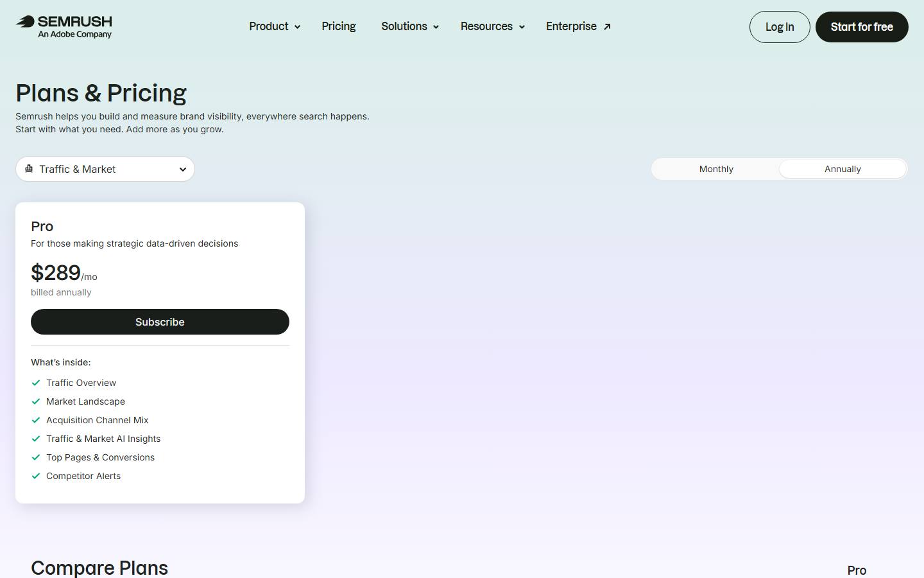Click the Competitor Alerts feature text

pos(83,476)
